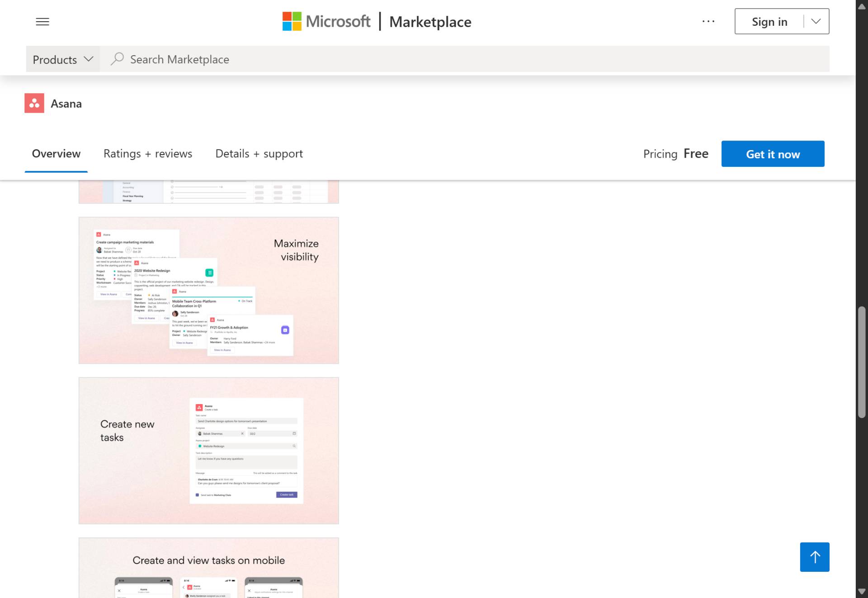Open the Products dropdown
Screen dimensions: 868x598
click(63, 59)
